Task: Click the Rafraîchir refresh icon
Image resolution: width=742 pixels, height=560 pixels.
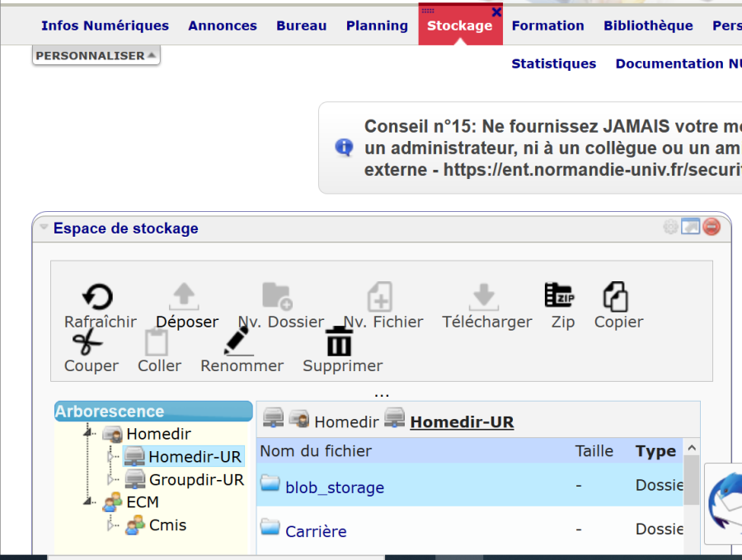Action: (99, 297)
